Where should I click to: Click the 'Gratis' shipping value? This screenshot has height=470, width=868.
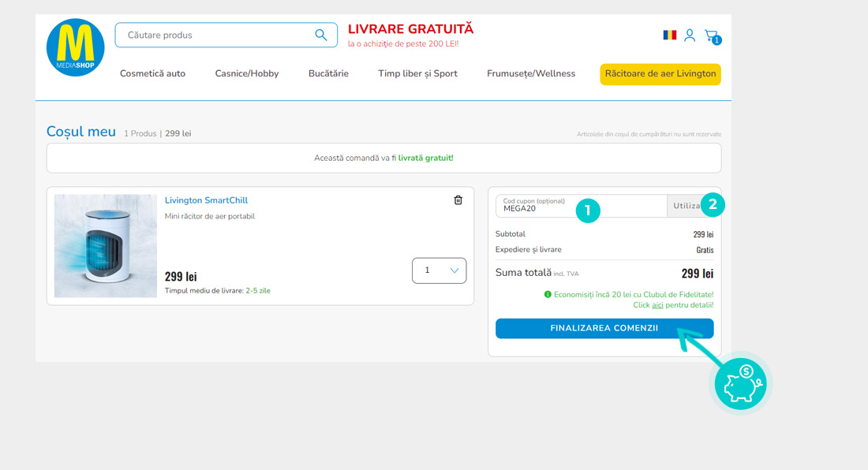pos(705,250)
